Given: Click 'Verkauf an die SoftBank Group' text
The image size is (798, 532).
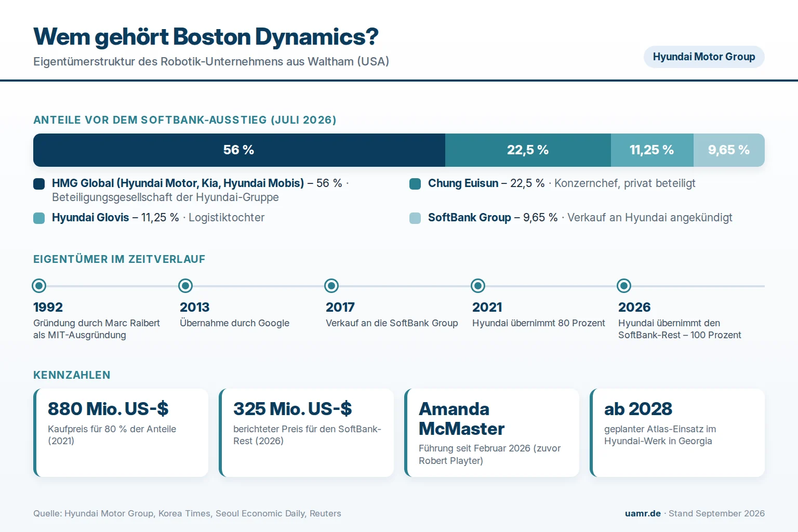Looking at the screenshot, I should coord(392,323).
